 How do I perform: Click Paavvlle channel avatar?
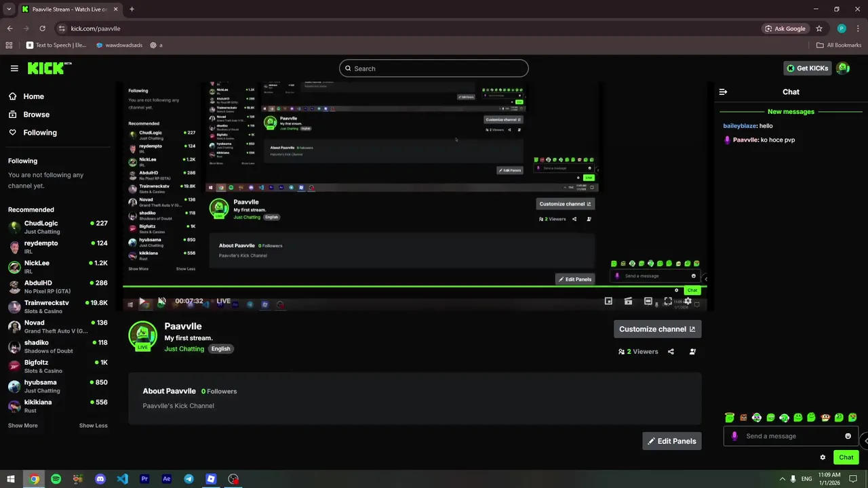point(142,335)
